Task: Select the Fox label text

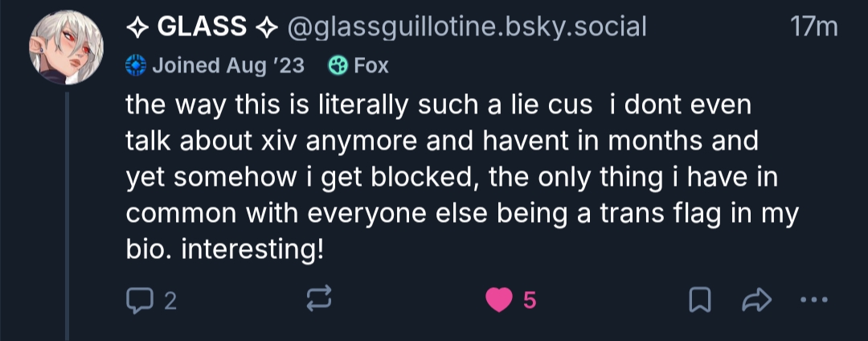Action: coord(371,66)
